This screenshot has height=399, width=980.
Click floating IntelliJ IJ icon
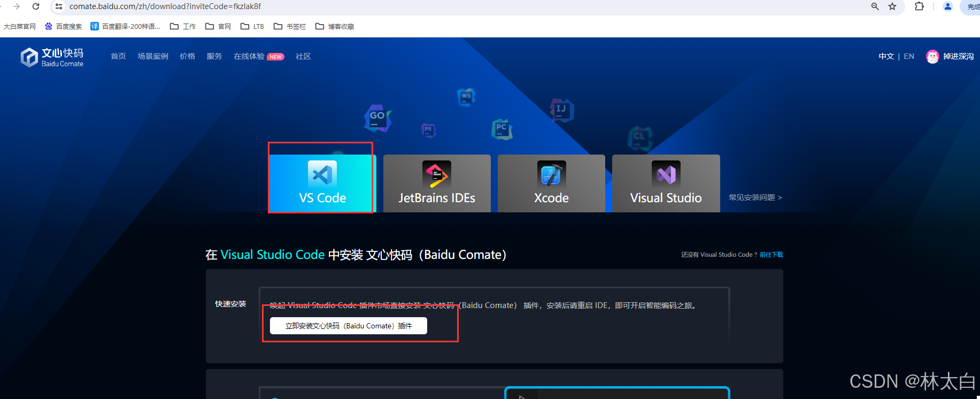click(x=561, y=110)
